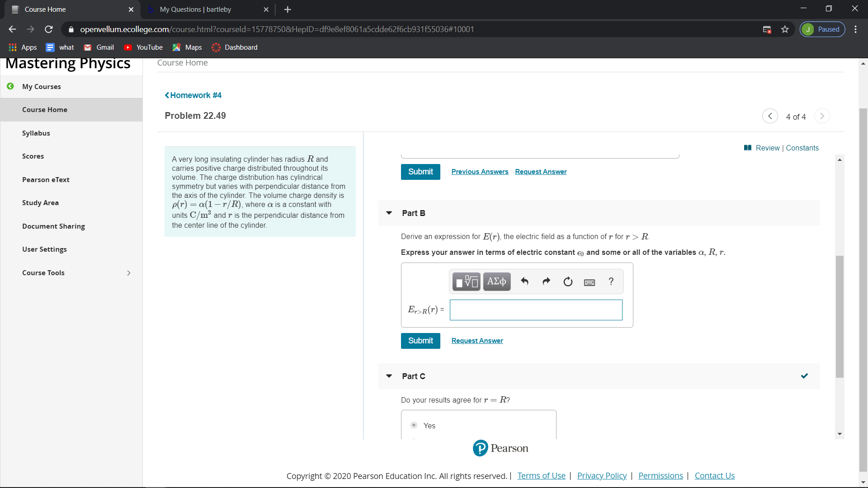Click problem panel scroll up arrow
868x488 pixels.
(x=840, y=160)
